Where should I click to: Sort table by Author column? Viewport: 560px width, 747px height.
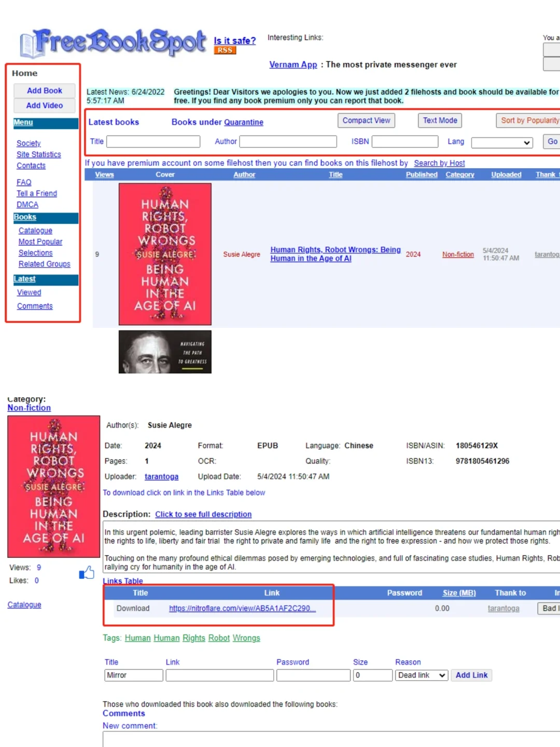point(244,175)
